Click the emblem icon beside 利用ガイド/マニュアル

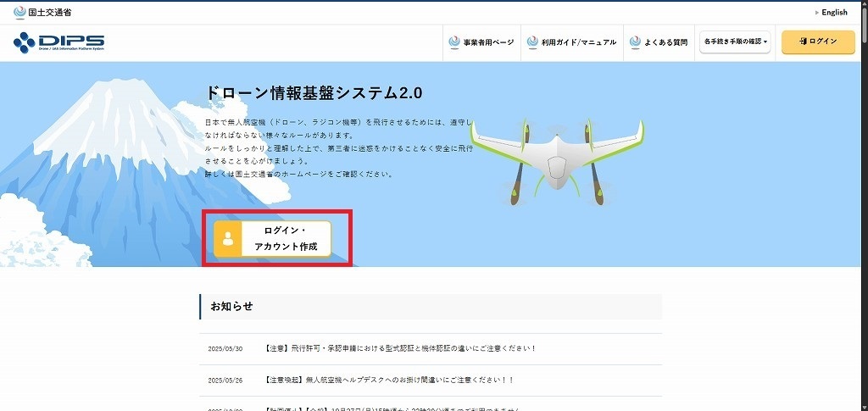pyautogui.click(x=532, y=42)
